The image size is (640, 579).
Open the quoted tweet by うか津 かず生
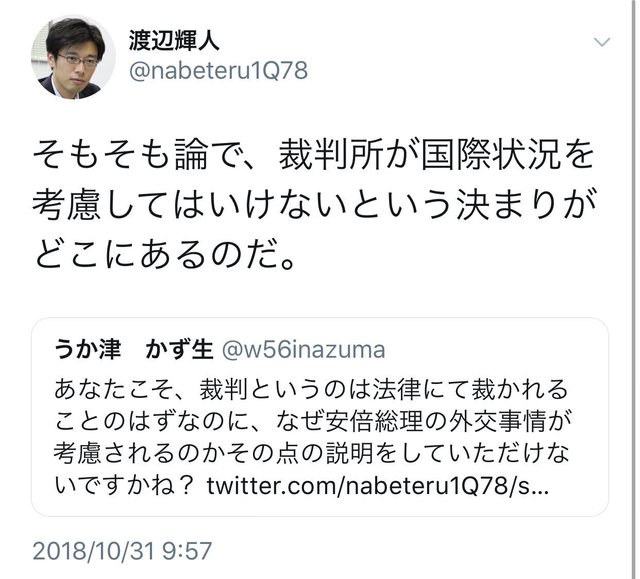pos(320,417)
